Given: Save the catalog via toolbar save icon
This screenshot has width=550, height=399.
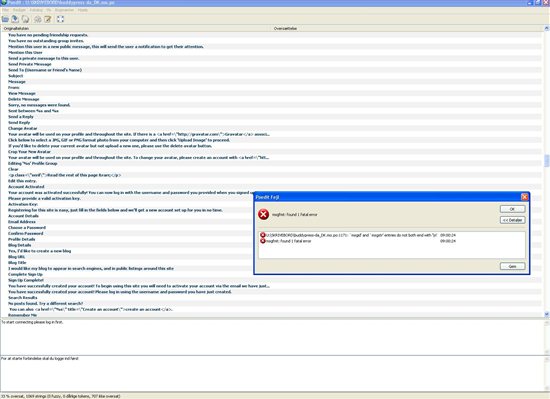Looking at the screenshot, I should coord(15,19).
